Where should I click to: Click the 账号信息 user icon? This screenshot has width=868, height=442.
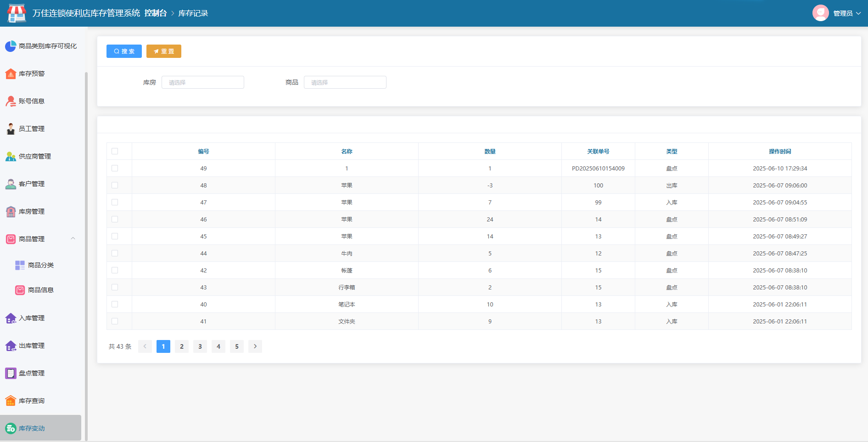pyautogui.click(x=11, y=101)
